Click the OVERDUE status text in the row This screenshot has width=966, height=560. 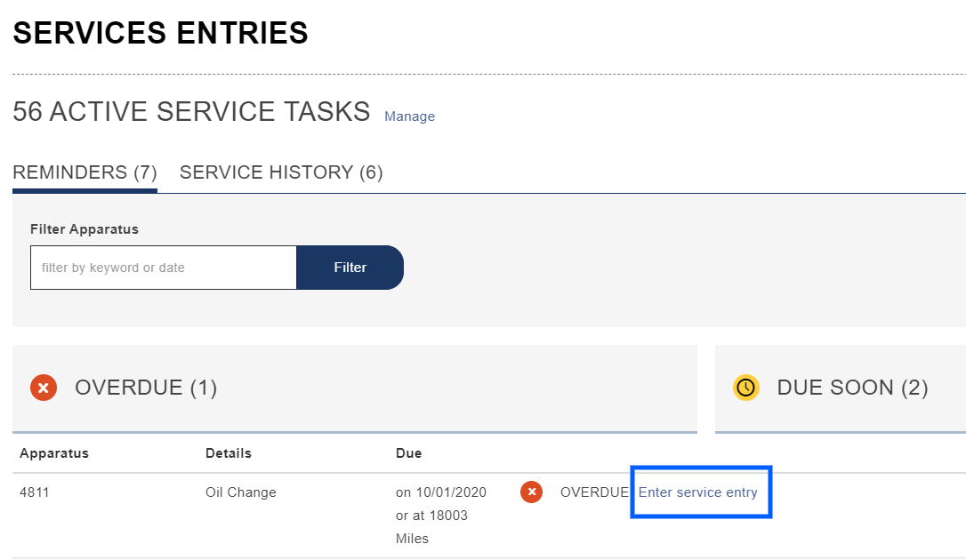pyautogui.click(x=592, y=492)
